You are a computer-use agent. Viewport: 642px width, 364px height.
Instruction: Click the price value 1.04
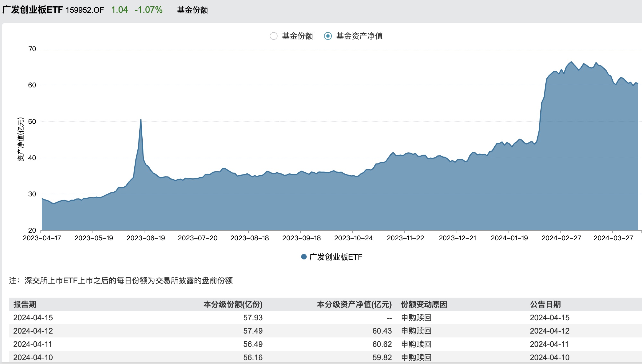(x=119, y=10)
